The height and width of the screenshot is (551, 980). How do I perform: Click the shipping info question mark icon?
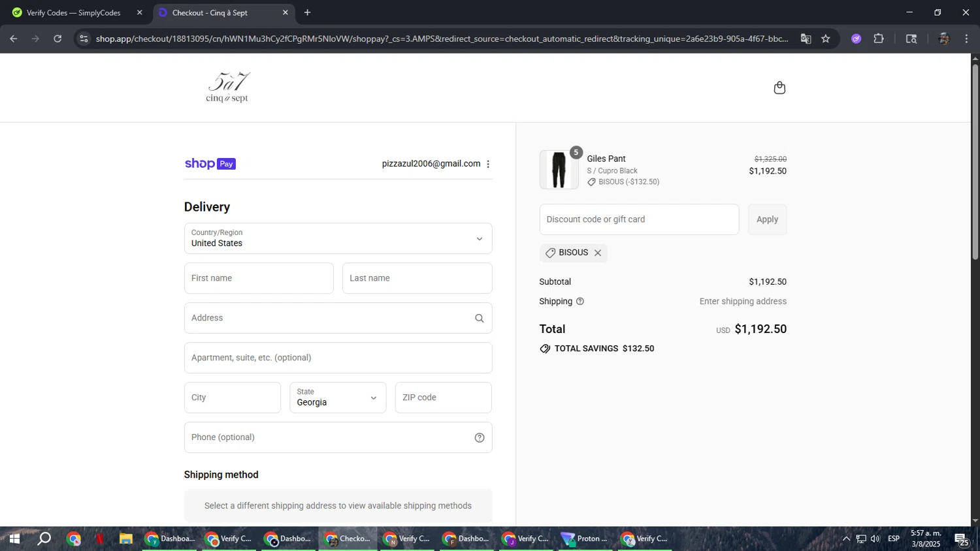tap(580, 302)
